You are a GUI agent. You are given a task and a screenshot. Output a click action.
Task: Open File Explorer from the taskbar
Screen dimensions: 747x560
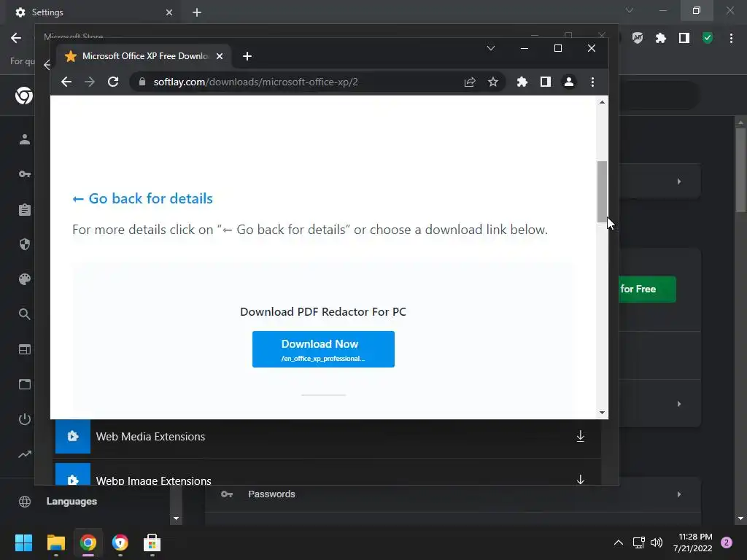click(x=55, y=542)
